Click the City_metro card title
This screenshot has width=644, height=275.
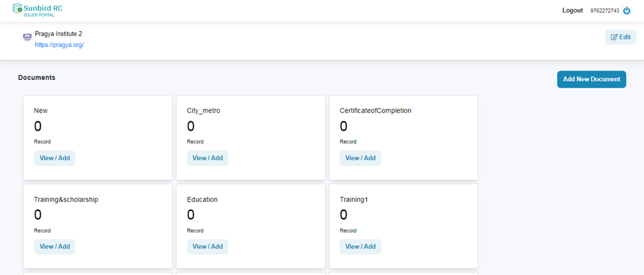203,111
